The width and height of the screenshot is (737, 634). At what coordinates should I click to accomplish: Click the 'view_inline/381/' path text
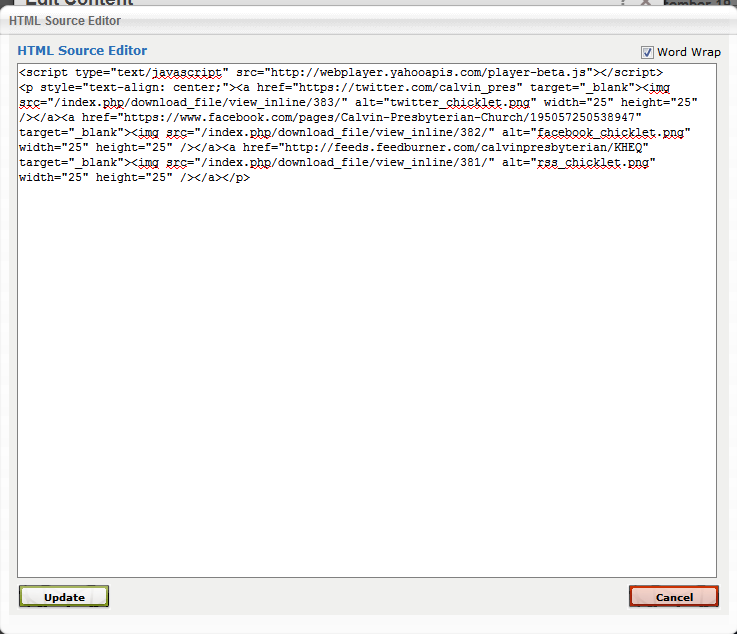(431, 163)
